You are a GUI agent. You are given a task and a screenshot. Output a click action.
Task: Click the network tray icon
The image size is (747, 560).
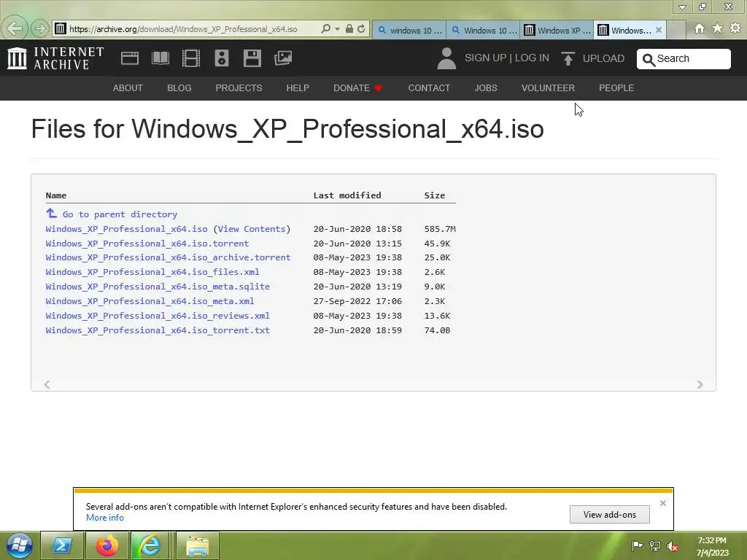pos(655,545)
